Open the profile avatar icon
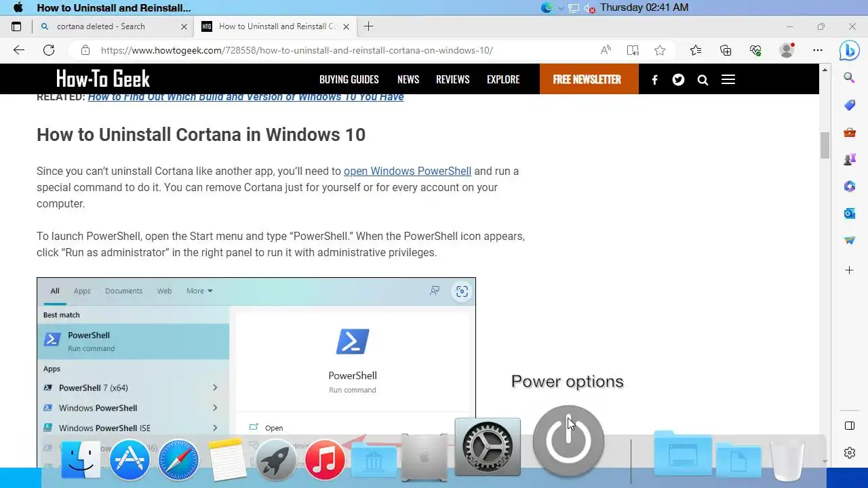 coord(787,50)
